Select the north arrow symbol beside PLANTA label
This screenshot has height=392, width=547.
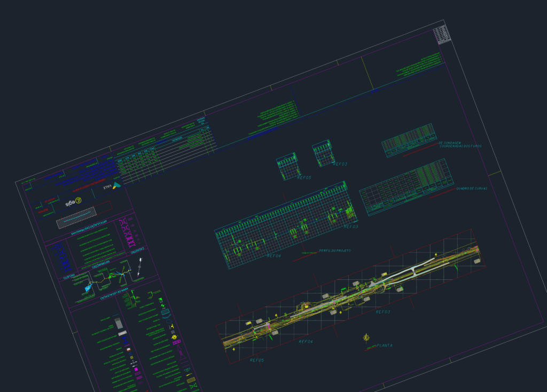(x=366, y=338)
